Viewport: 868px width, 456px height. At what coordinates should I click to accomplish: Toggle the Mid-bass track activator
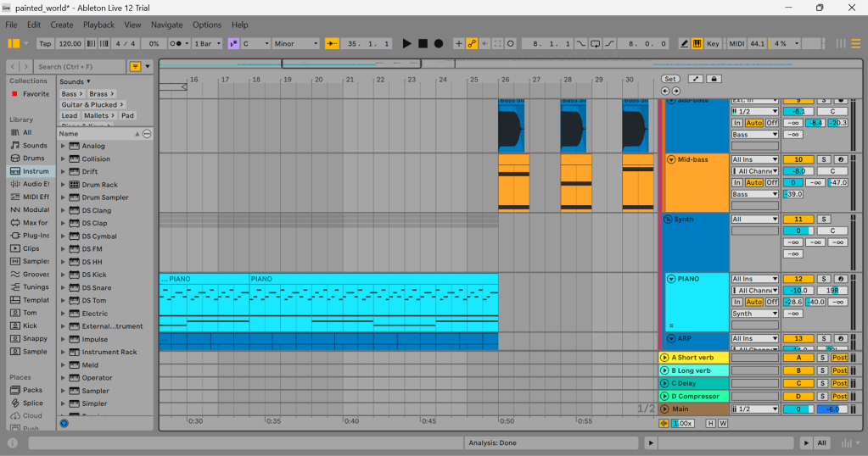[x=798, y=159]
